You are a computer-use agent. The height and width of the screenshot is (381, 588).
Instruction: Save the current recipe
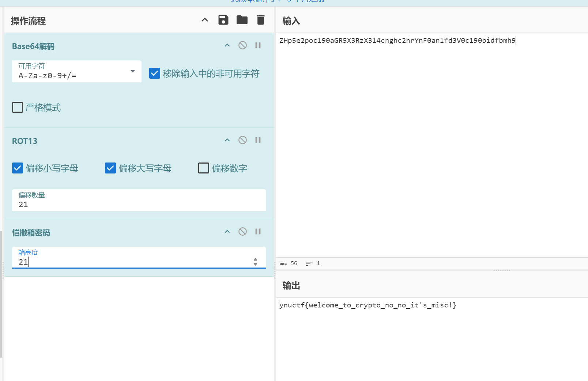tap(223, 20)
